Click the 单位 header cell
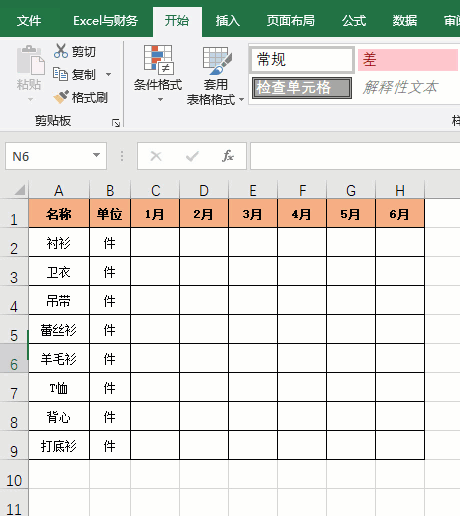This screenshot has width=460, height=516. pos(110,213)
